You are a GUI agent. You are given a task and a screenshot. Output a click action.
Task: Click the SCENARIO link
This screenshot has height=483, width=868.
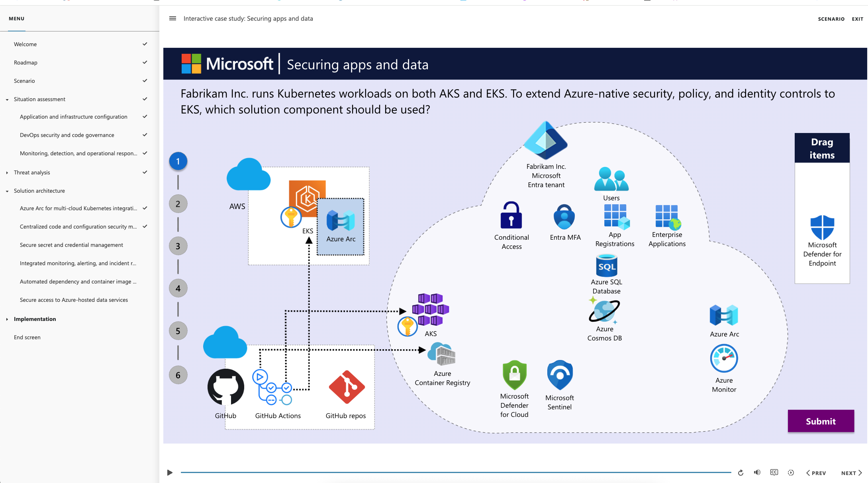click(x=831, y=19)
